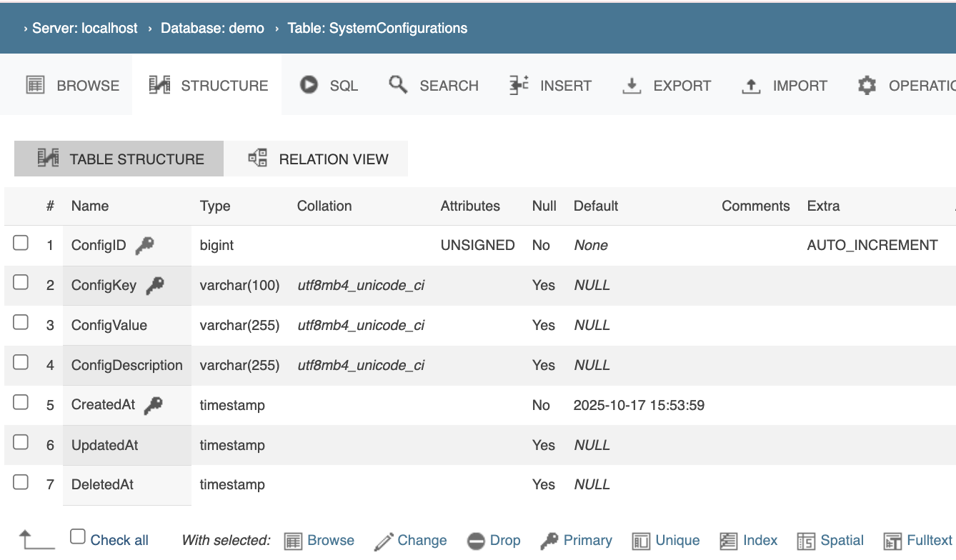The width and height of the screenshot is (956, 560).
Task: Click the Browse tab table icon
Action: [x=36, y=85]
